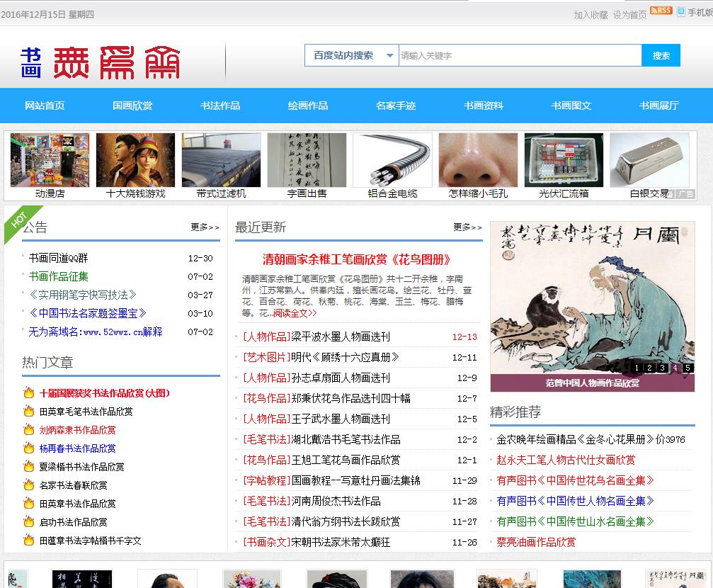The height and width of the screenshot is (588, 713).
Task: Click 设为首页 link
Action: (x=629, y=15)
